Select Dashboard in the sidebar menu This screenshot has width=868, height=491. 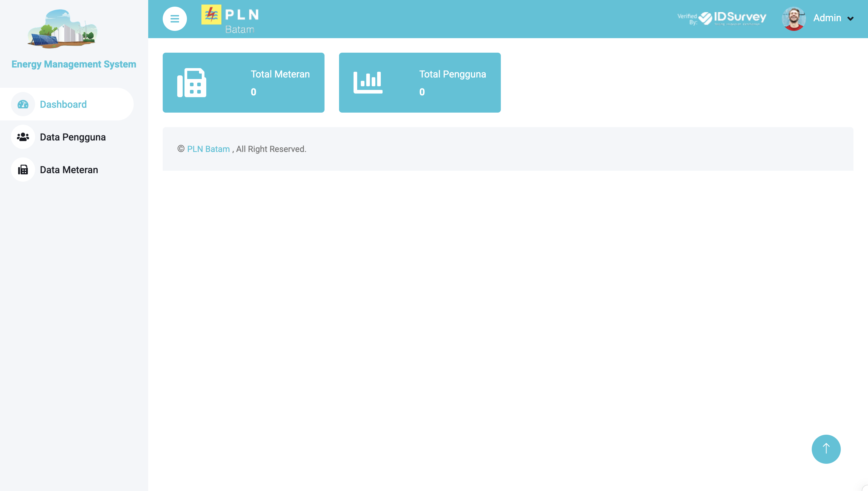[63, 104]
